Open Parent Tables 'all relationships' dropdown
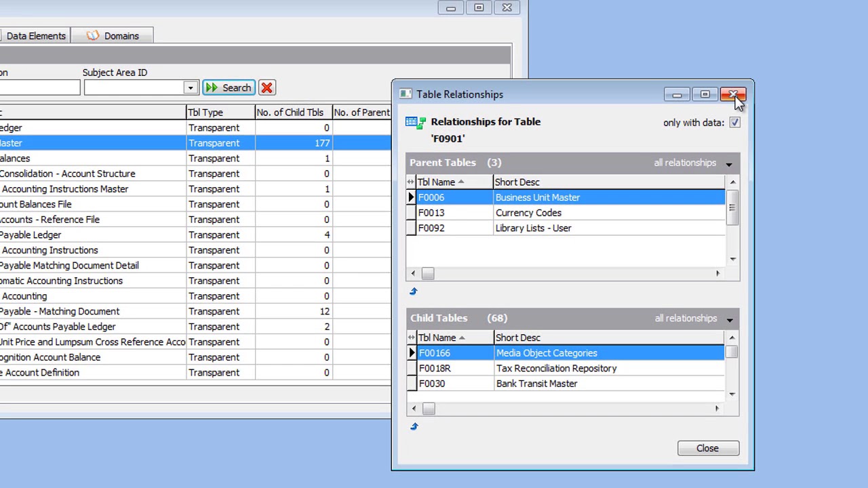Image resolution: width=868 pixels, height=488 pixels. point(729,163)
